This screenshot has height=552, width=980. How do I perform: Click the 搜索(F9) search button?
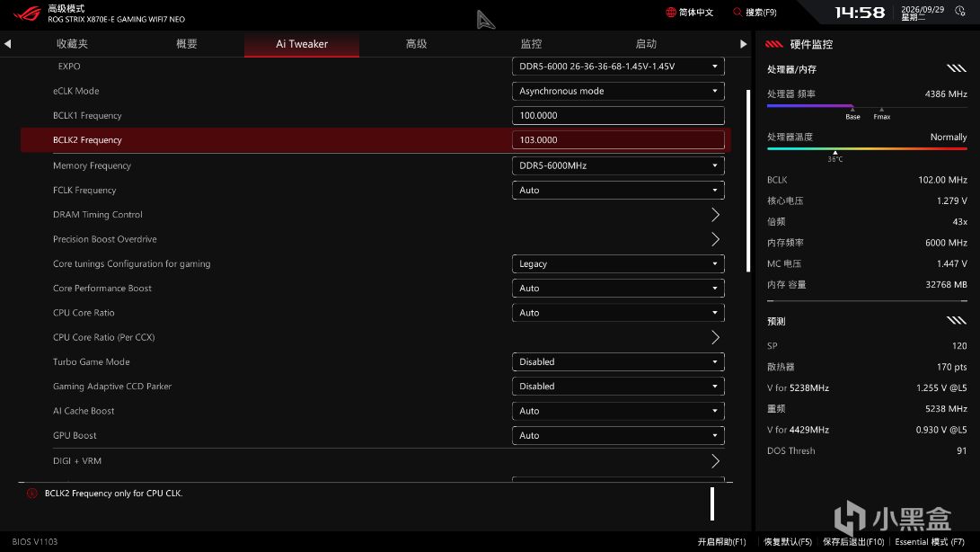755,12
